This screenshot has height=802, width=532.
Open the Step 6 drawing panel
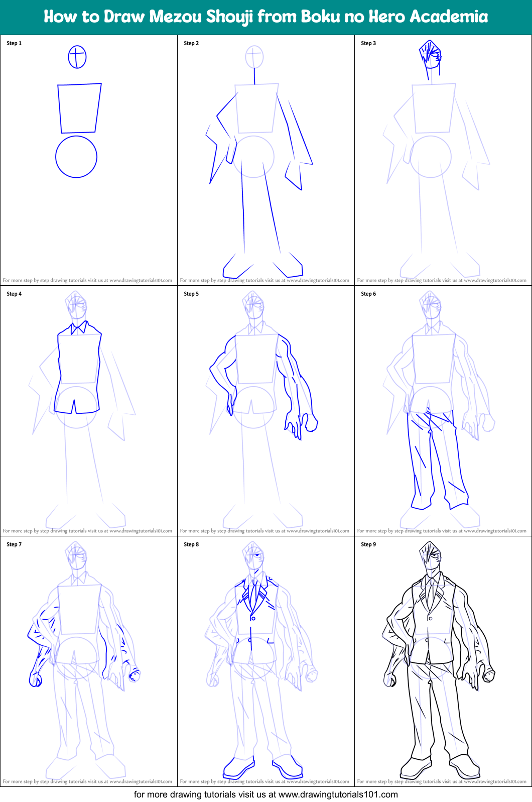pos(443,411)
